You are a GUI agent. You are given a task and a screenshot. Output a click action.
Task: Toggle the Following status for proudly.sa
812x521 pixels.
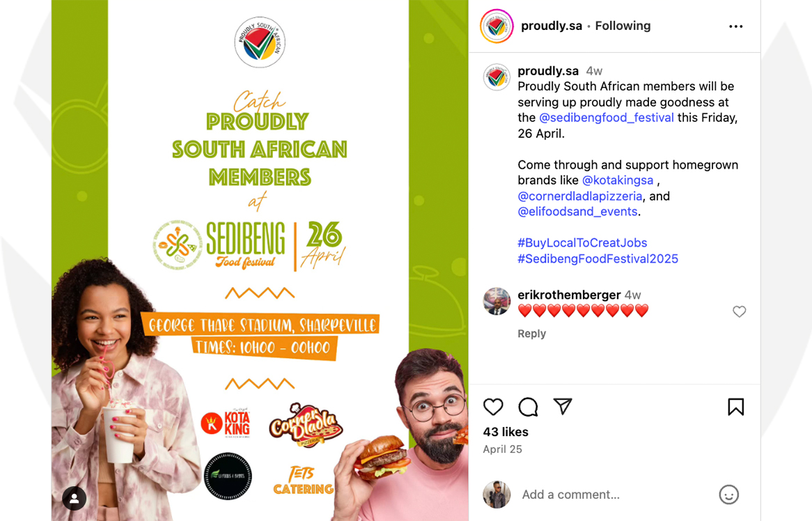(623, 26)
